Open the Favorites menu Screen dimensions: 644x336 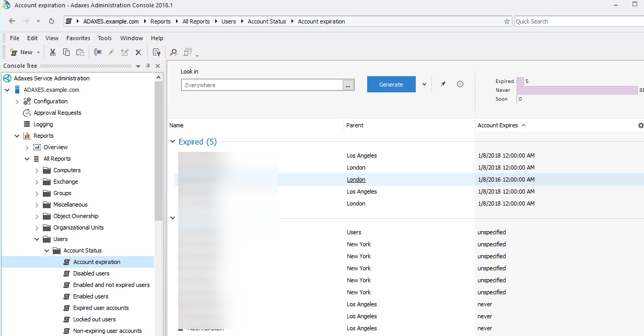click(x=78, y=38)
